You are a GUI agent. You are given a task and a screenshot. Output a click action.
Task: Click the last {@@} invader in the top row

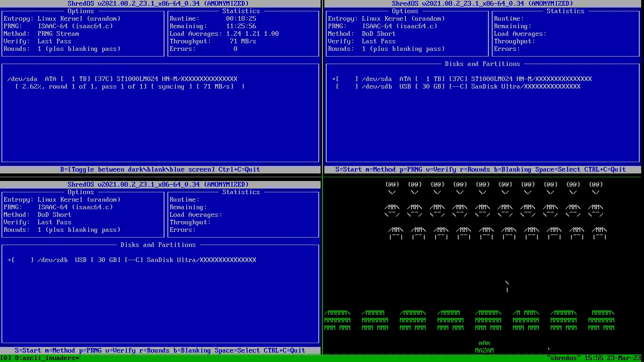(x=595, y=188)
